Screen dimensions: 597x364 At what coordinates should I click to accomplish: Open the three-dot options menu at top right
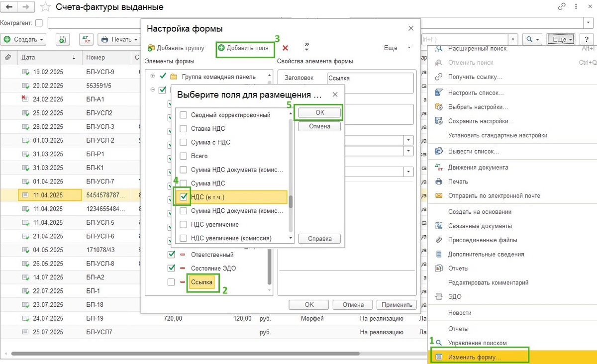click(x=576, y=7)
